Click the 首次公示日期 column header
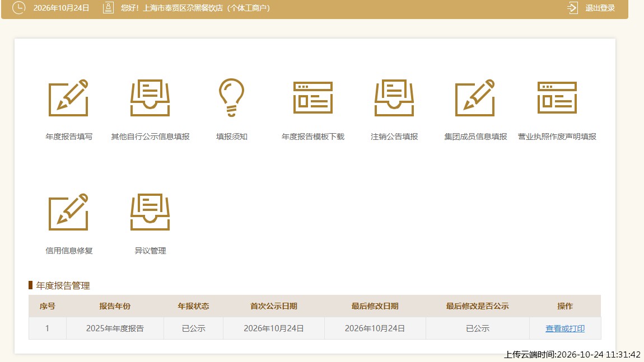 point(273,306)
